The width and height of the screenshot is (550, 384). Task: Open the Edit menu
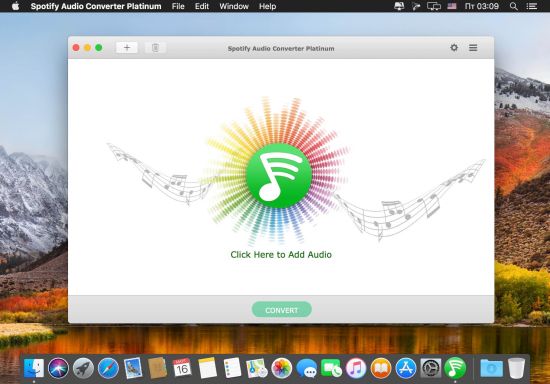coord(202,6)
